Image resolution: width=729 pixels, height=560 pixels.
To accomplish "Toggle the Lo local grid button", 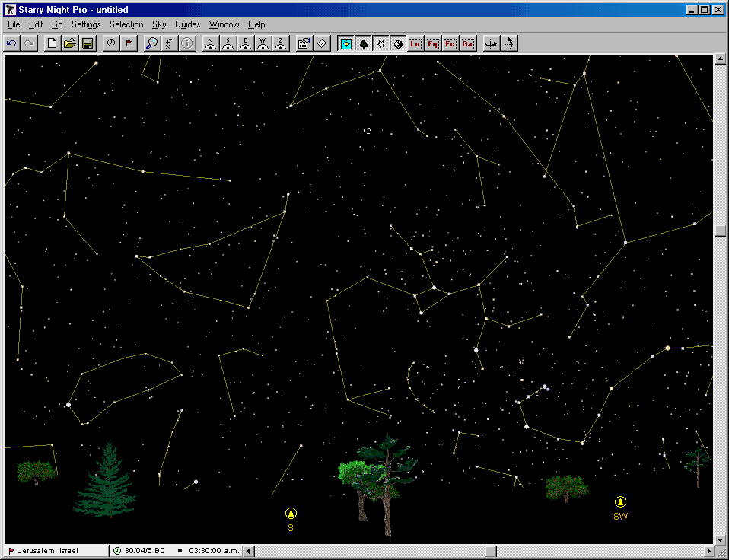I will click(x=415, y=43).
